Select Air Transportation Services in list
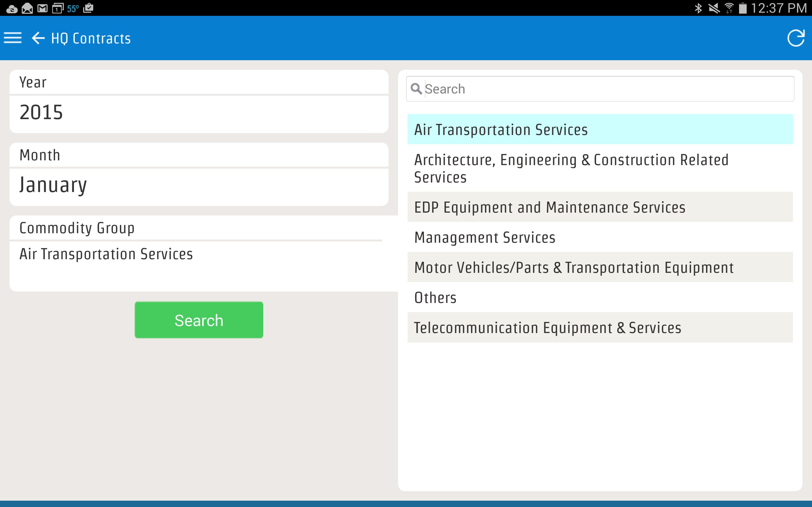812x507 pixels. (599, 129)
